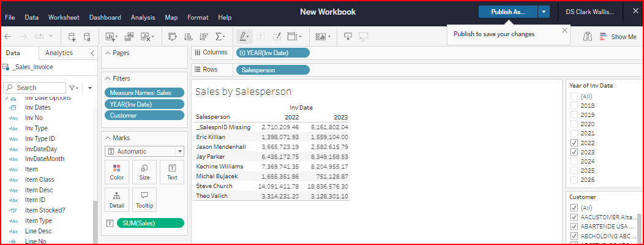Screen dimensions: 644x245
Task: Enable the 2024 year filter checkbox
Action: (574, 162)
